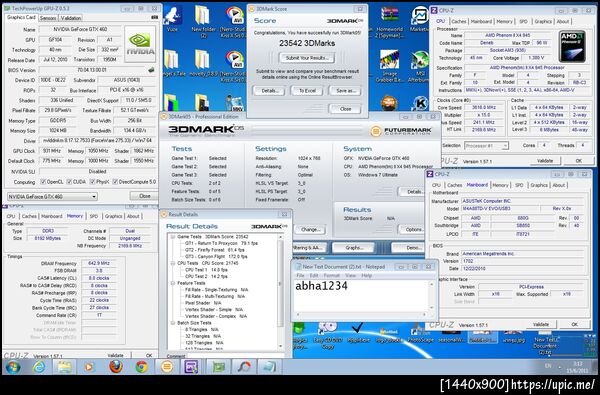Select the CPU Test 1 result row

coord(206,270)
